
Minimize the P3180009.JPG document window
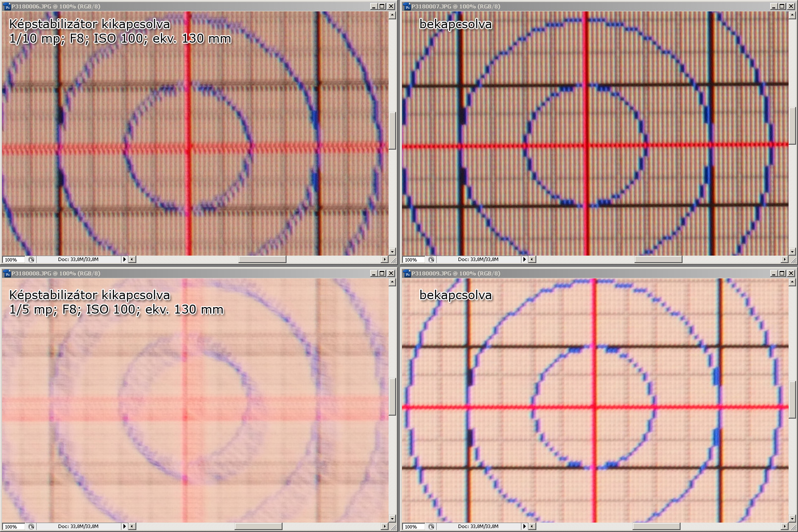774,273
